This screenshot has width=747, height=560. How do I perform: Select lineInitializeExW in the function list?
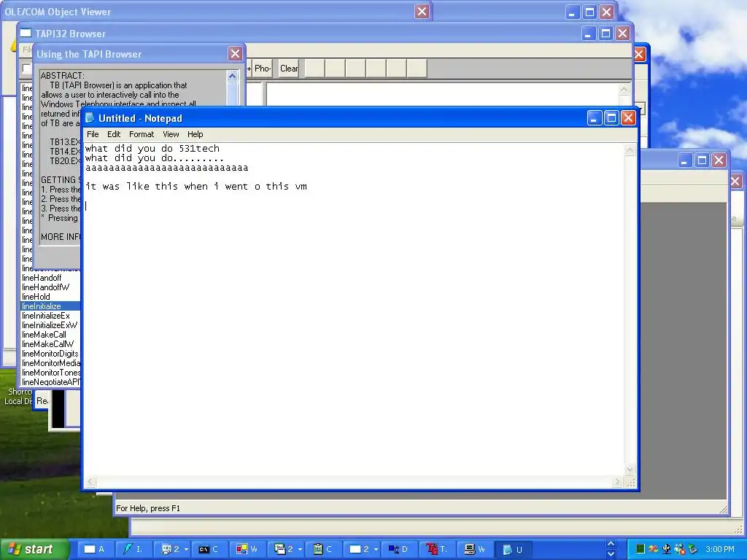tap(50, 325)
